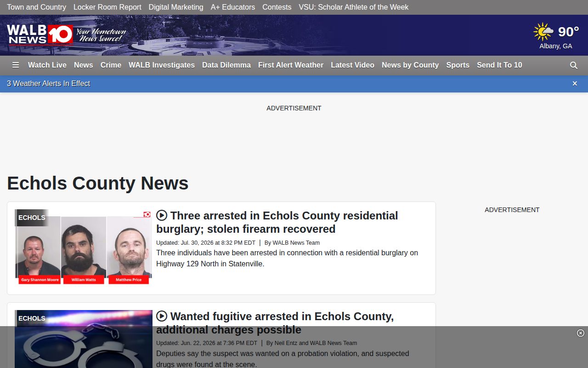Screen dimensions: 588x368
Task: Play video icon on fugitive headline
Action: point(162,316)
